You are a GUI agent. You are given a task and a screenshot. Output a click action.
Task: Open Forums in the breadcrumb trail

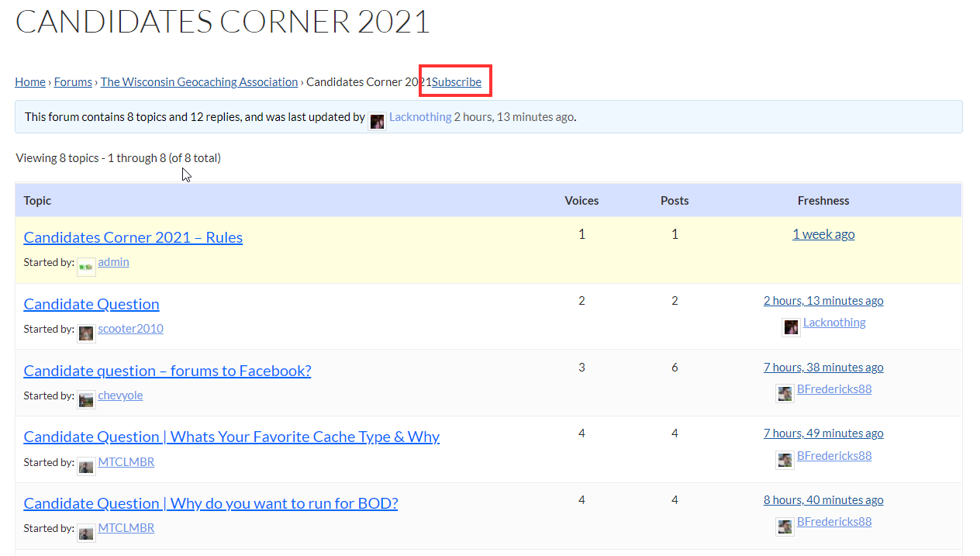[73, 82]
